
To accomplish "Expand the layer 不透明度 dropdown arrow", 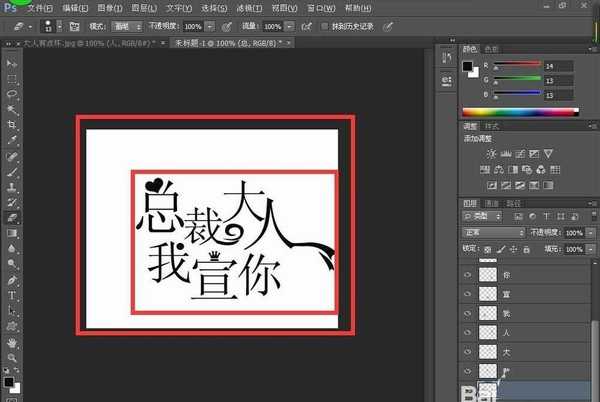I will tap(587, 232).
